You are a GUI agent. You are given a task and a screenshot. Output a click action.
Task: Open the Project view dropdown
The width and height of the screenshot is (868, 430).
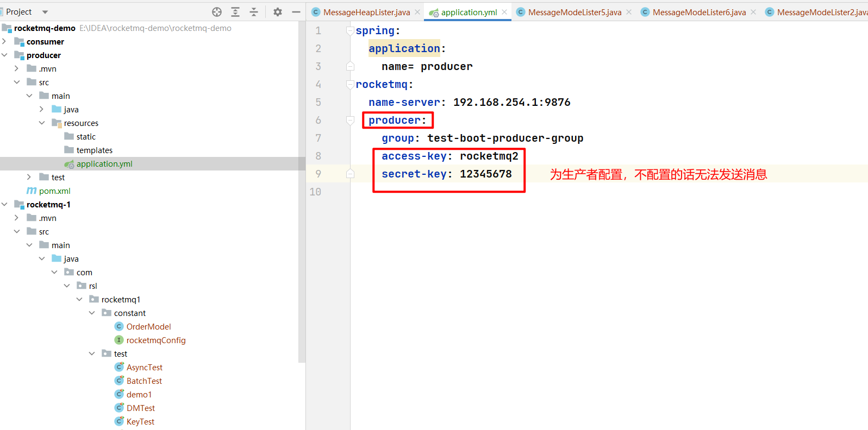(x=45, y=12)
